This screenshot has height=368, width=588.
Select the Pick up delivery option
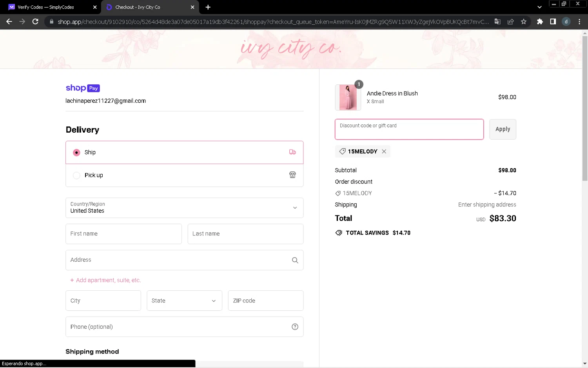coord(184,175)
